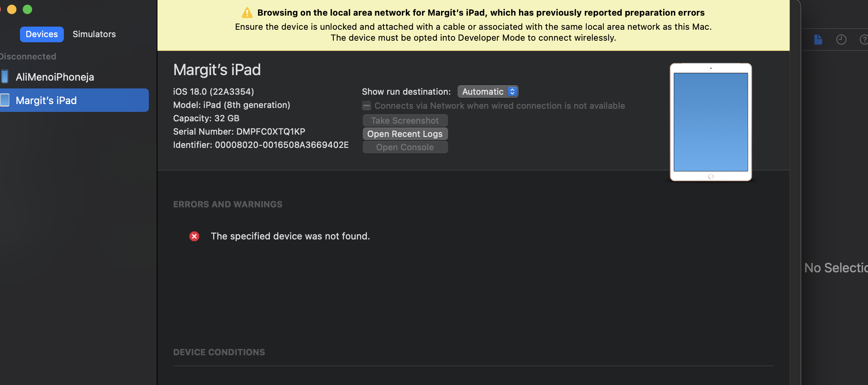Switch to the Simulators tab
Screen dimensions: 868x385
pos(94,34)
